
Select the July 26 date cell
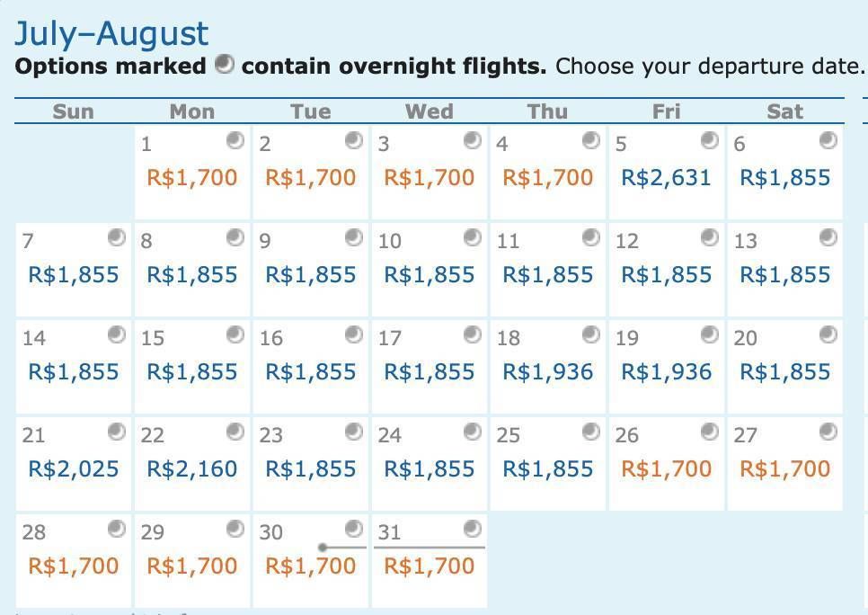[x=667, y=464]
